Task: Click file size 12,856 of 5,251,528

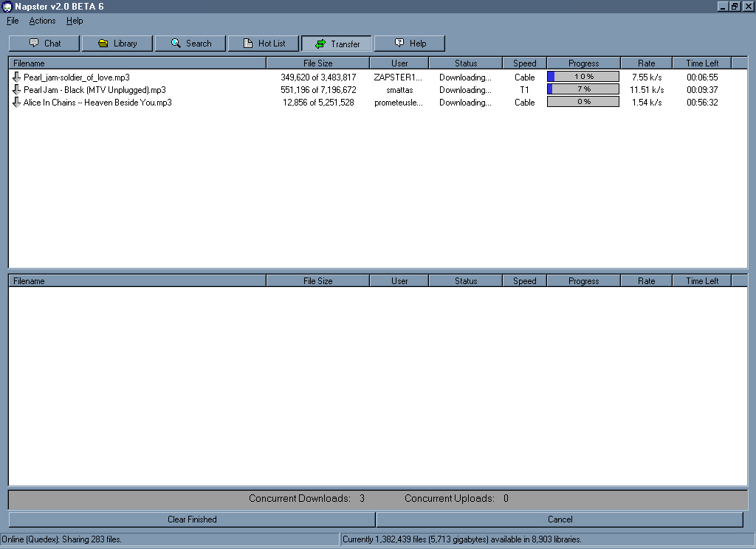Action: coord(318,102)
